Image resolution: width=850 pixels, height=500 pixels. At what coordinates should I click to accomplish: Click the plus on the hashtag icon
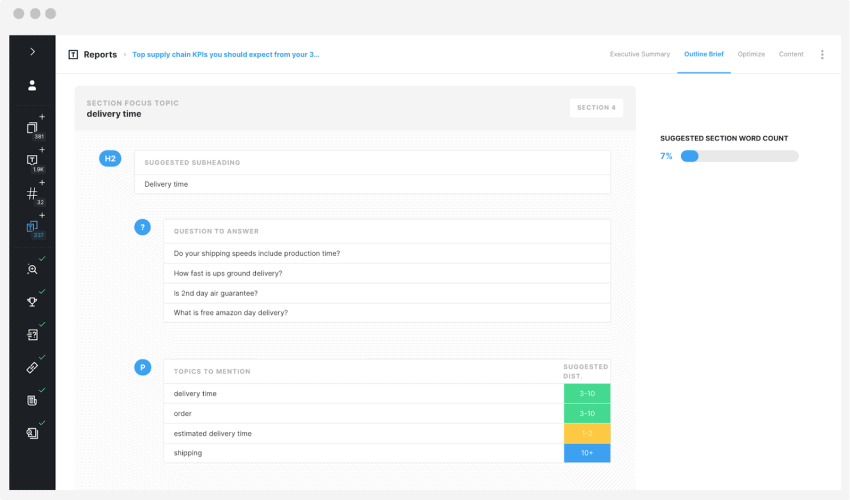42,183
